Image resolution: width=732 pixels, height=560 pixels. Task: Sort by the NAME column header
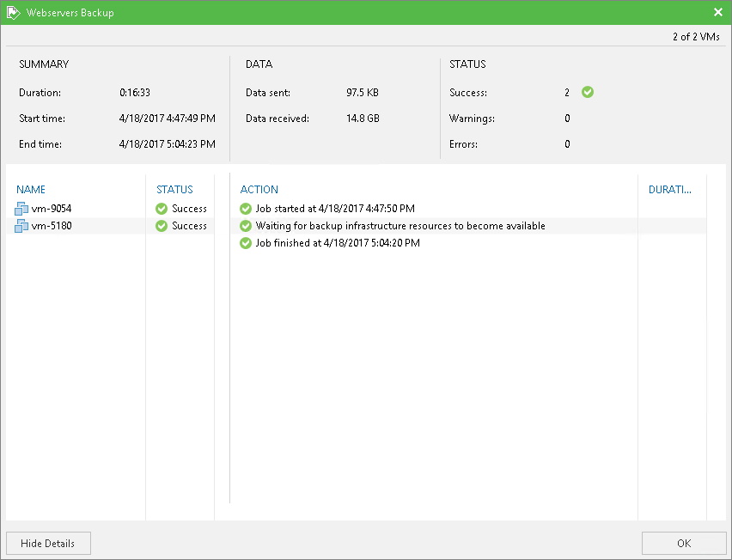(31, 190)
